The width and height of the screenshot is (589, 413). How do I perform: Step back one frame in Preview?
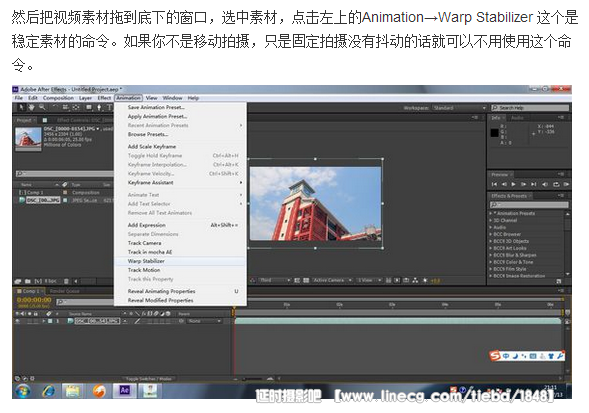pyautogui.click(x=504, y=184)
